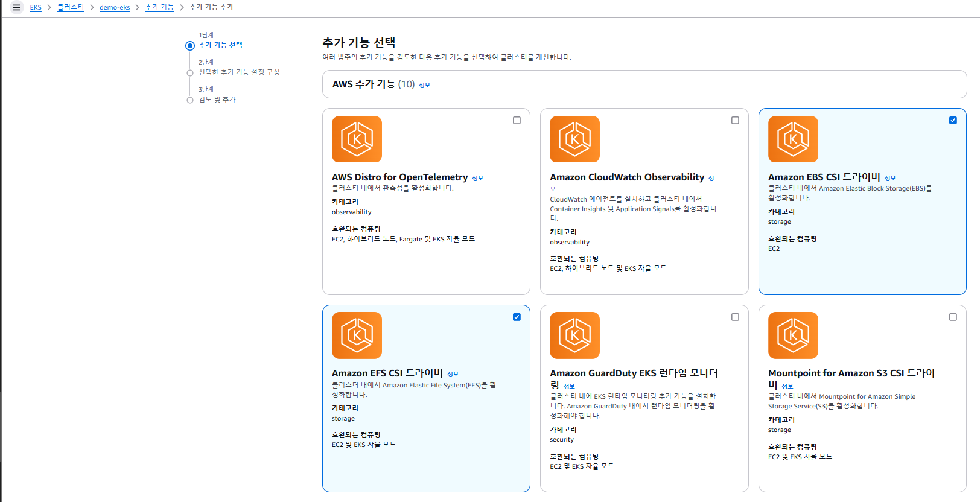Click the Amazon GuardDuty EKS 런타임 모니터링 title
Image resolution: width=980 pixels, height=502 pixels.
(634, 379)
